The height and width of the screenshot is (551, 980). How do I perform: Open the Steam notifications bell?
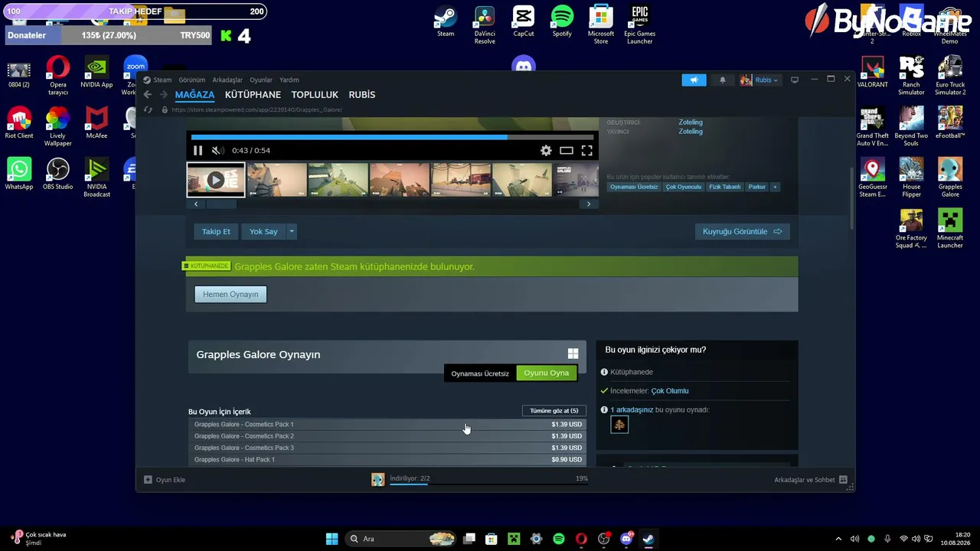(722, 80)
